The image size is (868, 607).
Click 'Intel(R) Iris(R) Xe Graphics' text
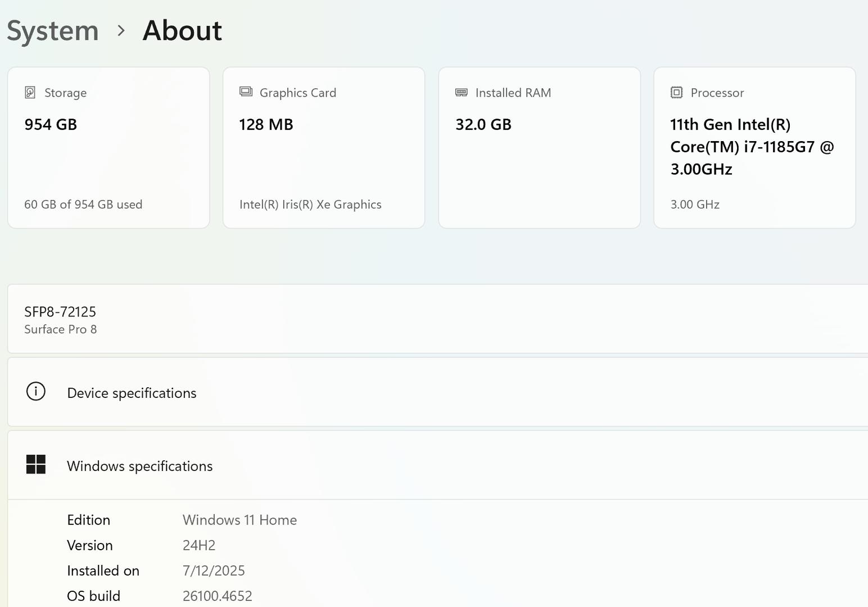[310, 205]
